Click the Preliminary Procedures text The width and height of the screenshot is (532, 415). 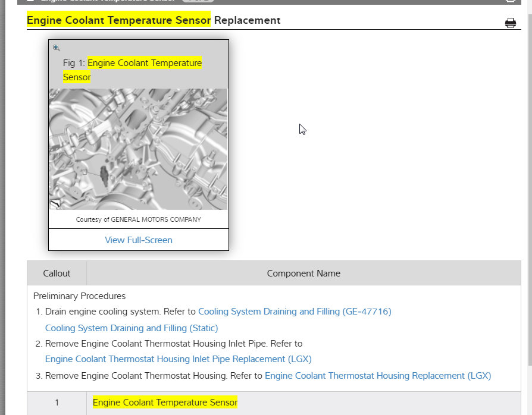pyautogui.click(x=79, y=296)
